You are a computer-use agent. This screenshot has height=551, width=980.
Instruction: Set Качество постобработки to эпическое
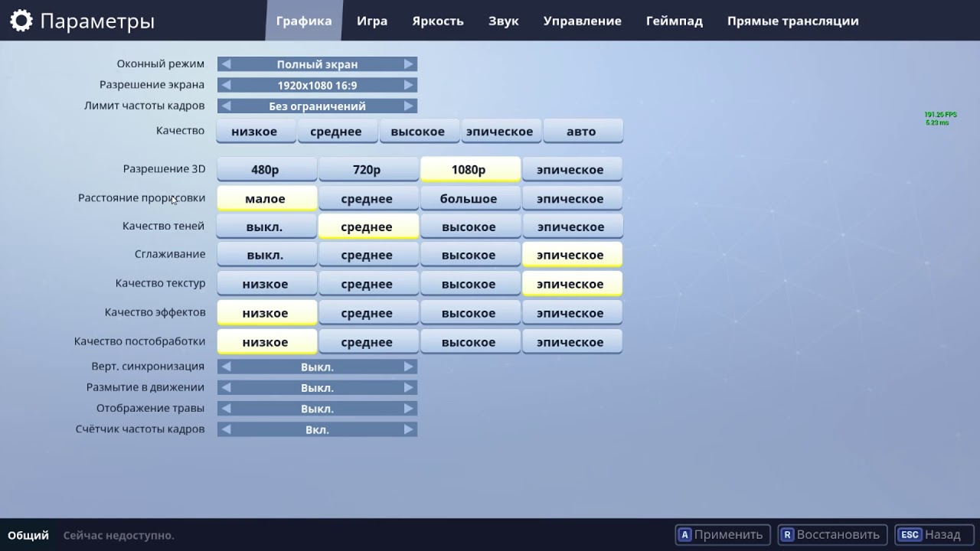click(x=571, y=342)
